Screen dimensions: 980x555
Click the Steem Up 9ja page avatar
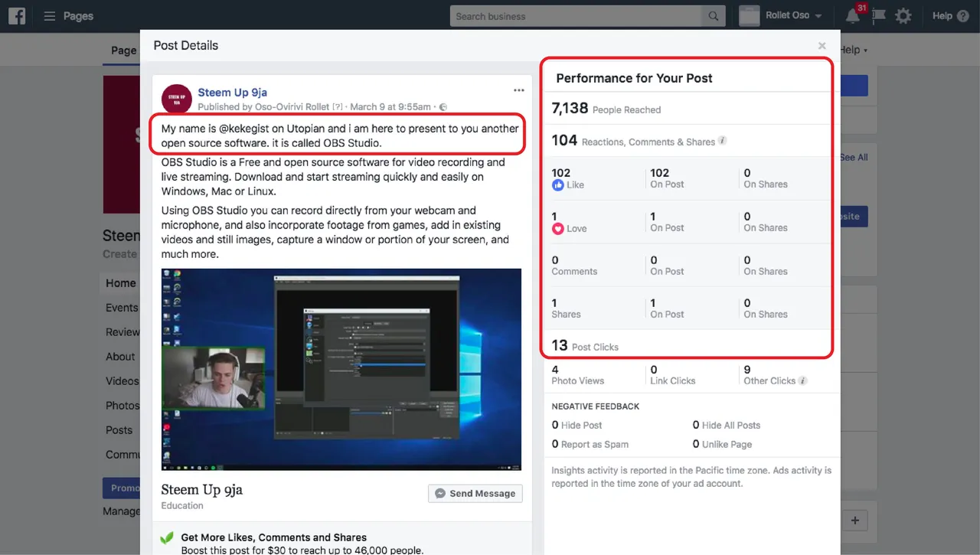coord(177,100)
